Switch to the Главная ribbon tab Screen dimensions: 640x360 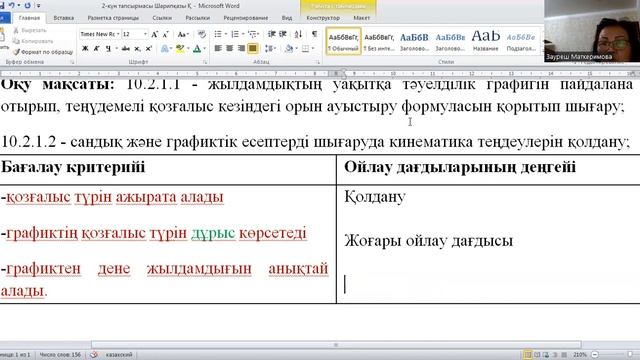click(29, 18)
